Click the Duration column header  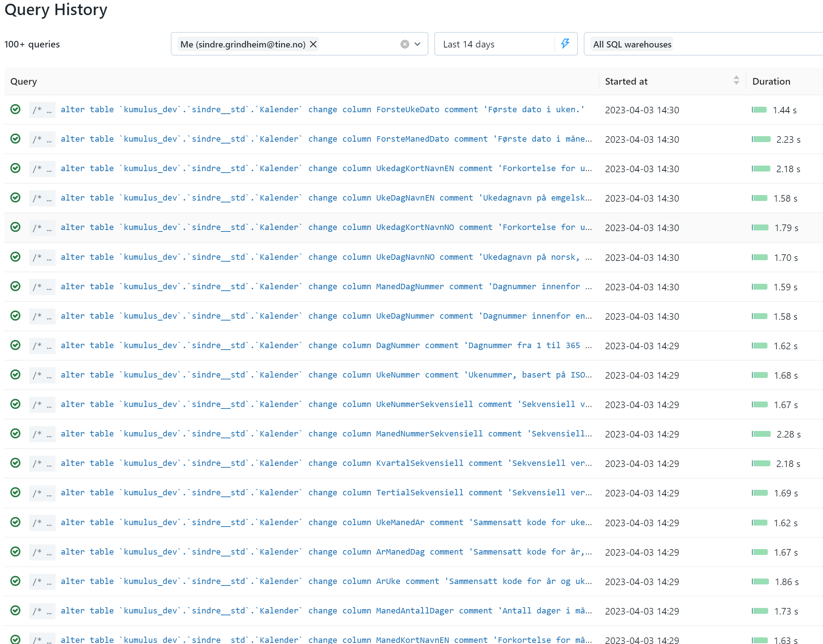pyautogui.click(x=771, y=81)
